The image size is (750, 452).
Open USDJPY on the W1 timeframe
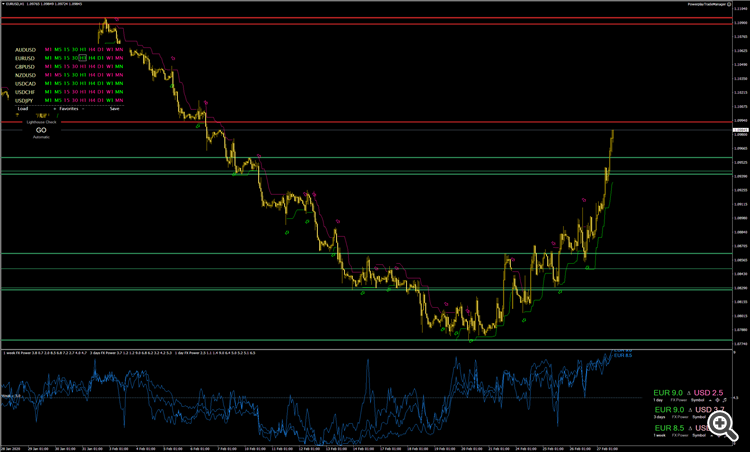coord(110,100)
